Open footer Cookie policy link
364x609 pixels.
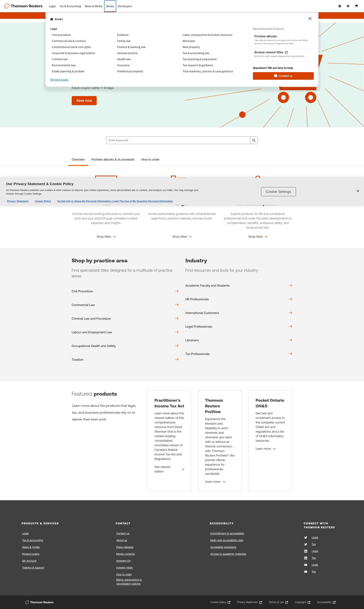220,602
